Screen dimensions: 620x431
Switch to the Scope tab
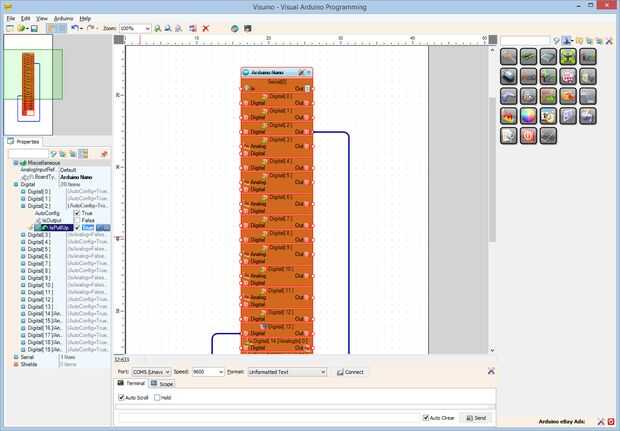162,384
